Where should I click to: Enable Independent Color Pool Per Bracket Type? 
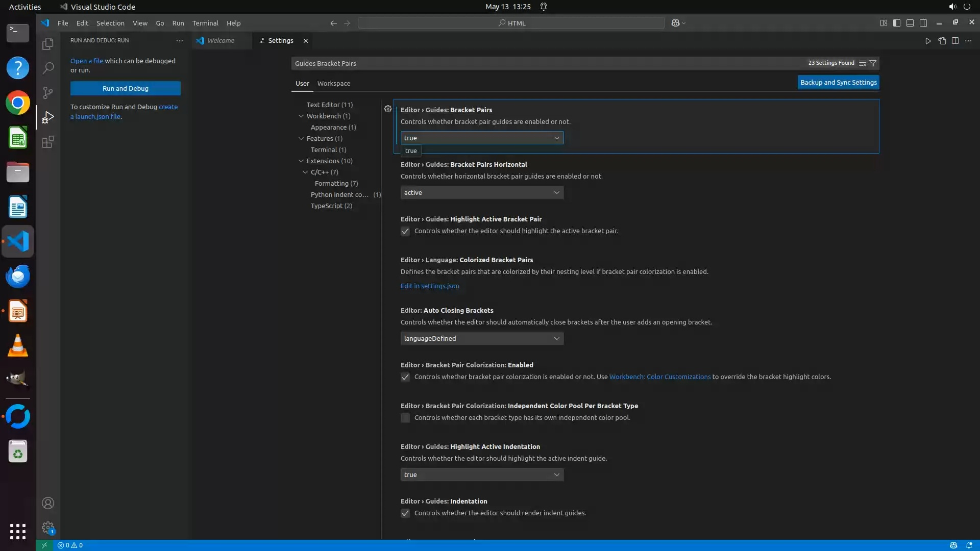[x=405, y=418]
